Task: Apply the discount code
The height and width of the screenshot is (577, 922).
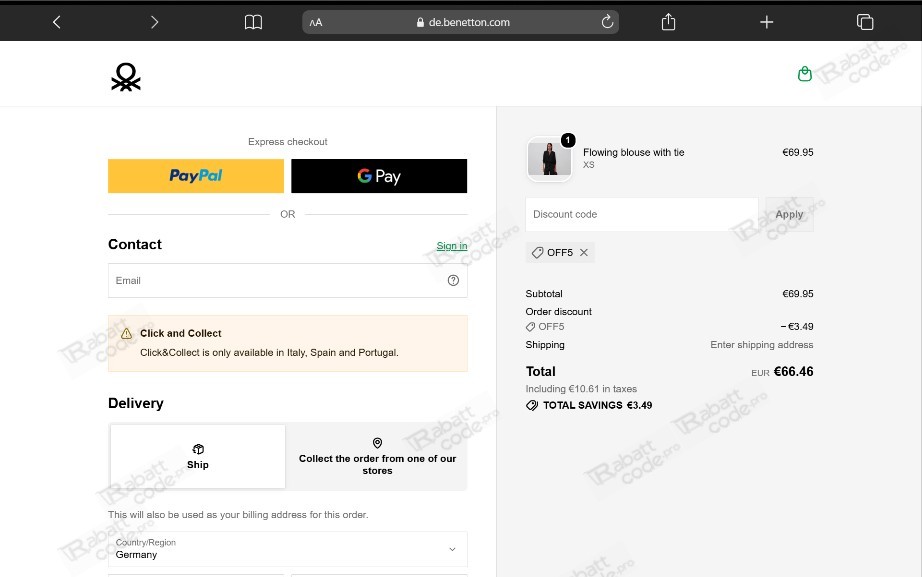Action: [789, 214]
